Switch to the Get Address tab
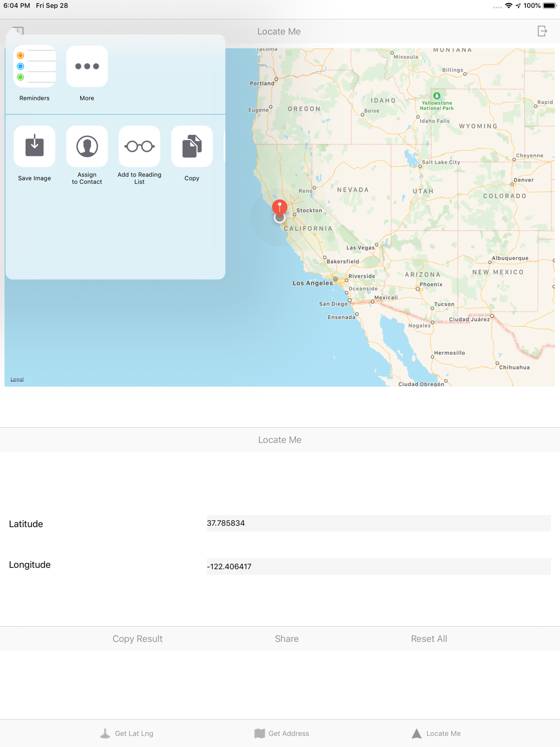 pyautogui.click(x=282, y=734)
